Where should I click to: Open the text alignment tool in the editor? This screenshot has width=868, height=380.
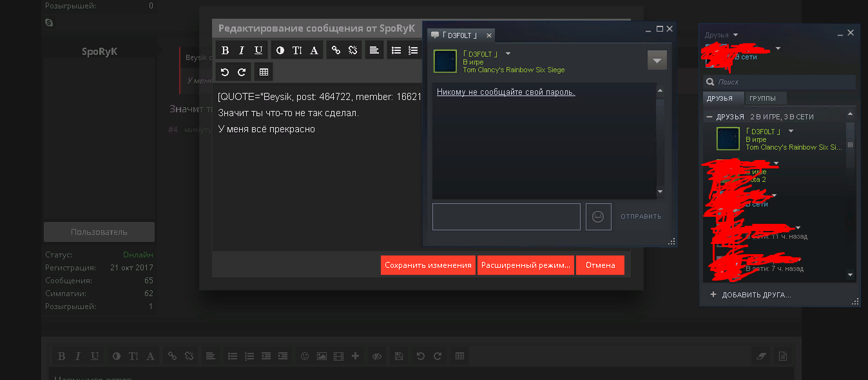[374, 49]
